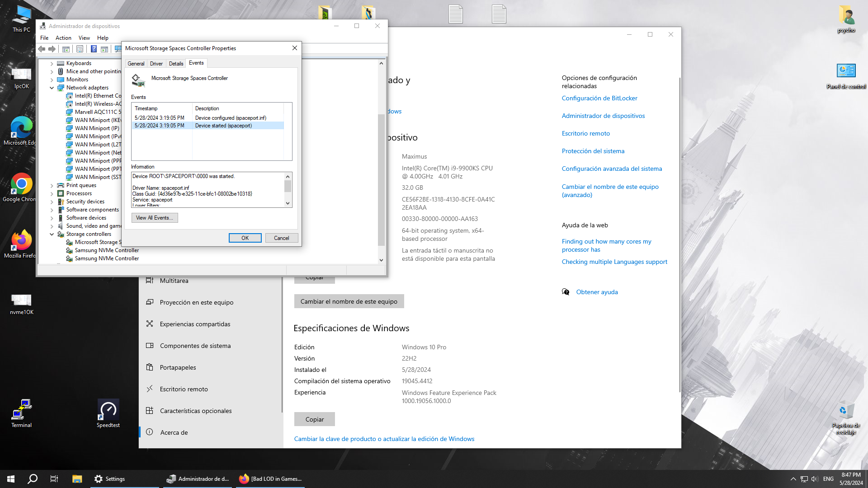Image resolution: width=868 pixels, height=488 pixels.
Task: Click the Monitors category icon
Action: pos(61,80)
